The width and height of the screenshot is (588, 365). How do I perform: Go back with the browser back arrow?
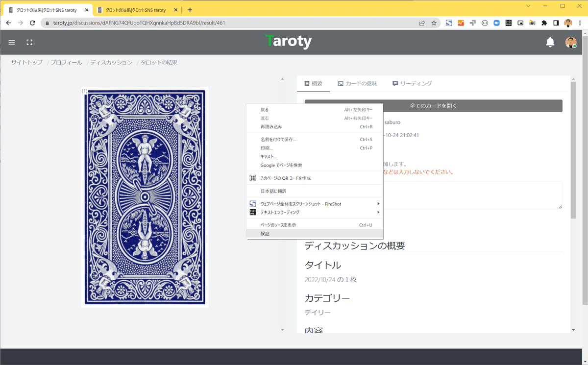point(8,23)
